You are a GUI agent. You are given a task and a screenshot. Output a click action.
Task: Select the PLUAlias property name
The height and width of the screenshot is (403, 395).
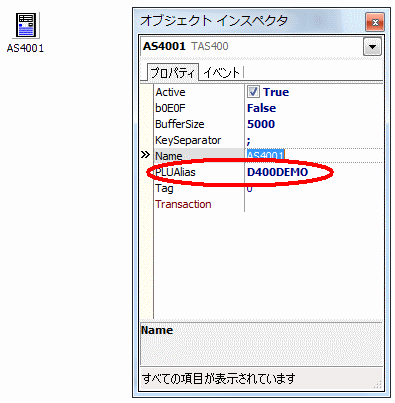point(175,172)
